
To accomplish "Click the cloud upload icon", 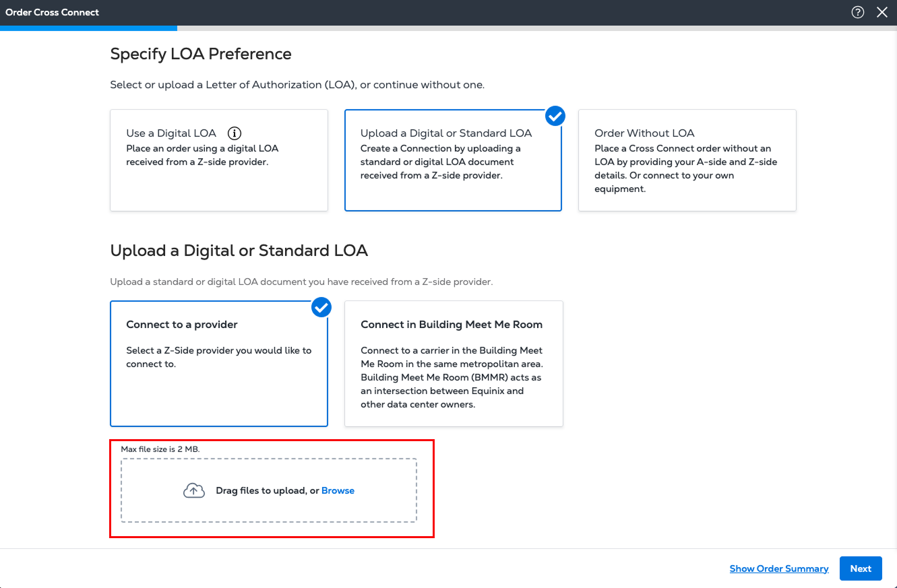I will point(194,491).
